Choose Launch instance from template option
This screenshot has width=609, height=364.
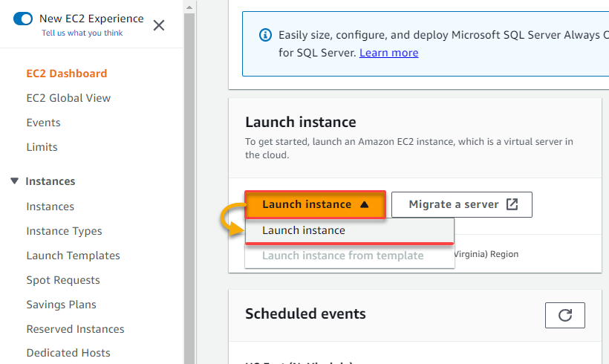coord(350,256)
